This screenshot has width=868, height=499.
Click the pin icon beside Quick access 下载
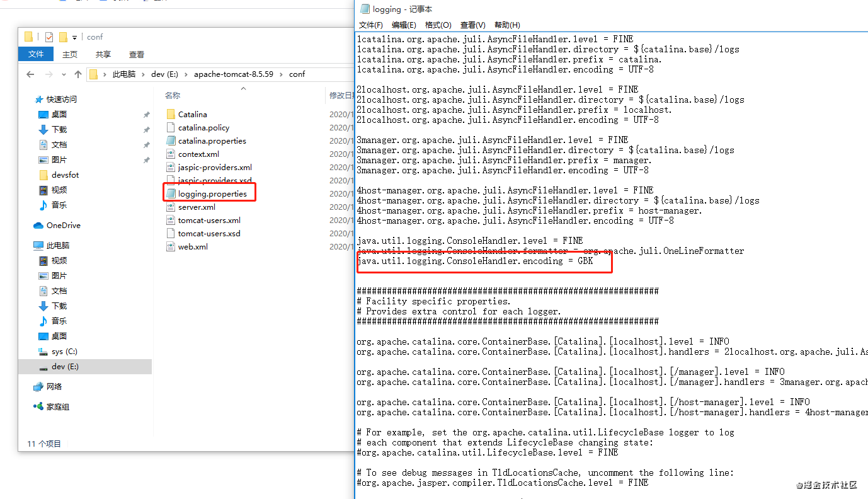point(146,130)
